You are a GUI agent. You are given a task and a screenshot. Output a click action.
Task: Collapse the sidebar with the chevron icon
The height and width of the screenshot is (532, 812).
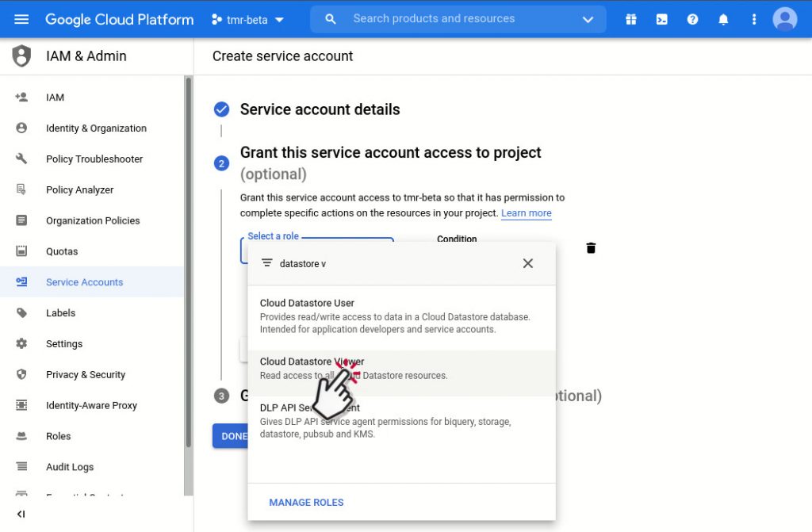pos(21,514)
